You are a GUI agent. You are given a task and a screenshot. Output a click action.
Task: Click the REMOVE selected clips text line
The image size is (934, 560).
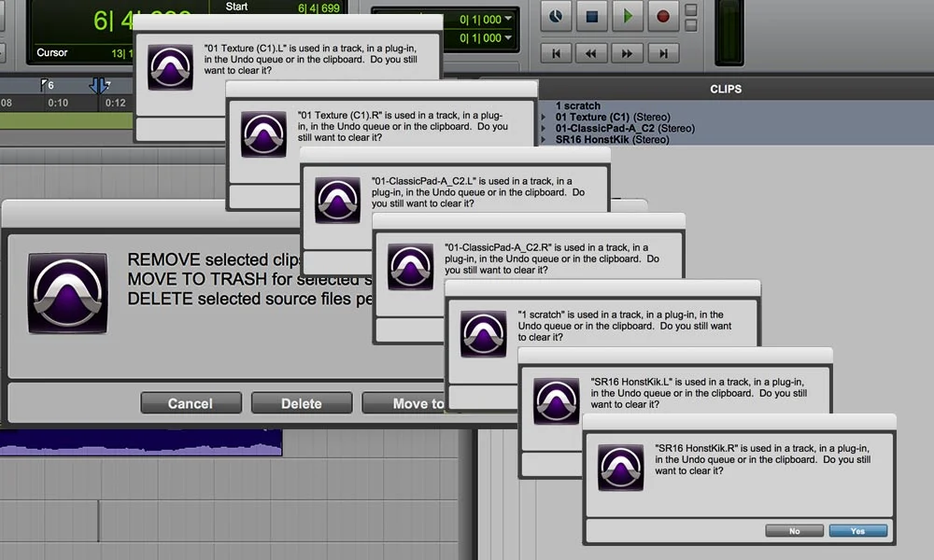(214, 259)
